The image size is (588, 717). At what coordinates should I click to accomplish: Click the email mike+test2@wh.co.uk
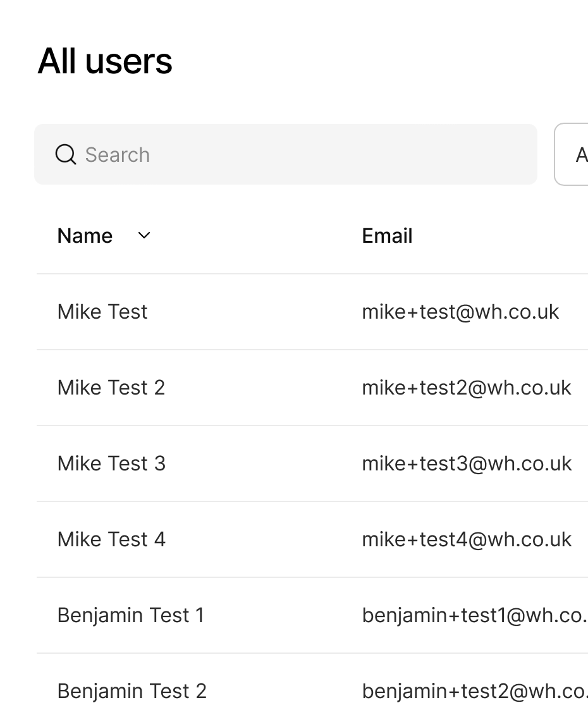point(467,388)
